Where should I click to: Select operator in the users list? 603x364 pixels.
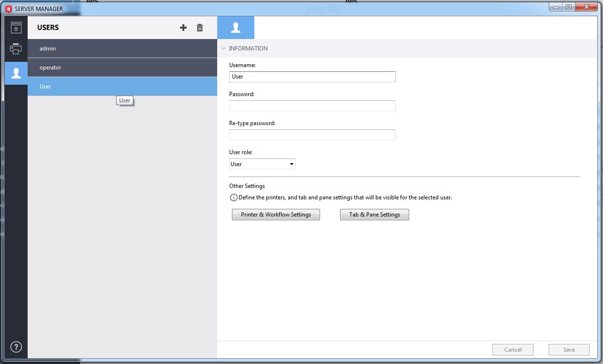(122, 68)
